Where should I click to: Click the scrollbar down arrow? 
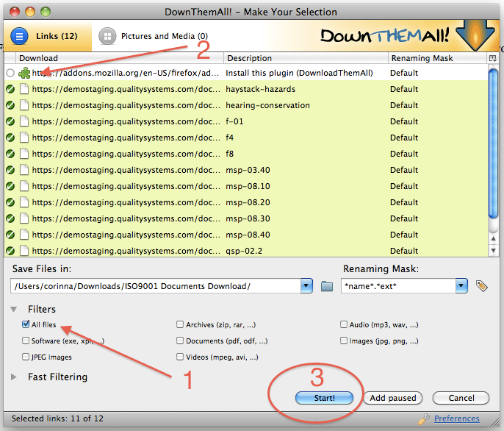pos(493,250)
